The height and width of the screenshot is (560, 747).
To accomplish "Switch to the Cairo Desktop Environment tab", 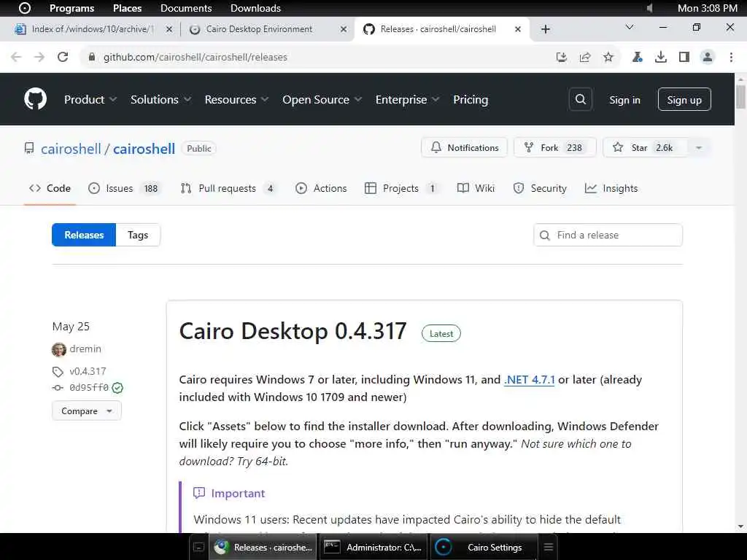I will [259, 29].
